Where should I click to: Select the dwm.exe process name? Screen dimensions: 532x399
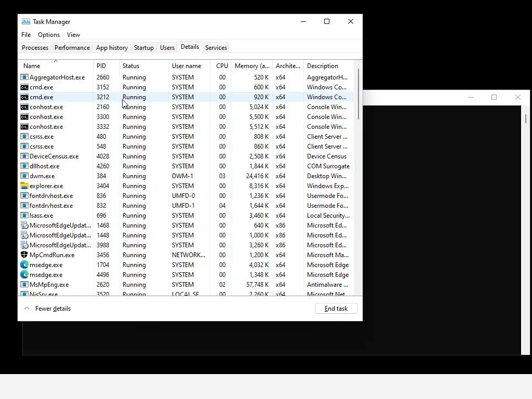[x=42, y=176]
